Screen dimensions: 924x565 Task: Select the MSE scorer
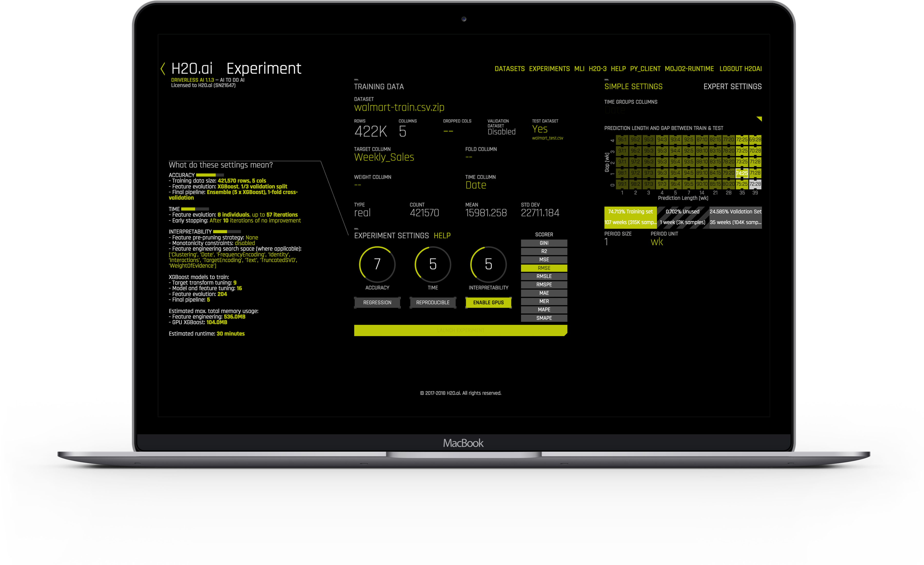tap(544, 259)
